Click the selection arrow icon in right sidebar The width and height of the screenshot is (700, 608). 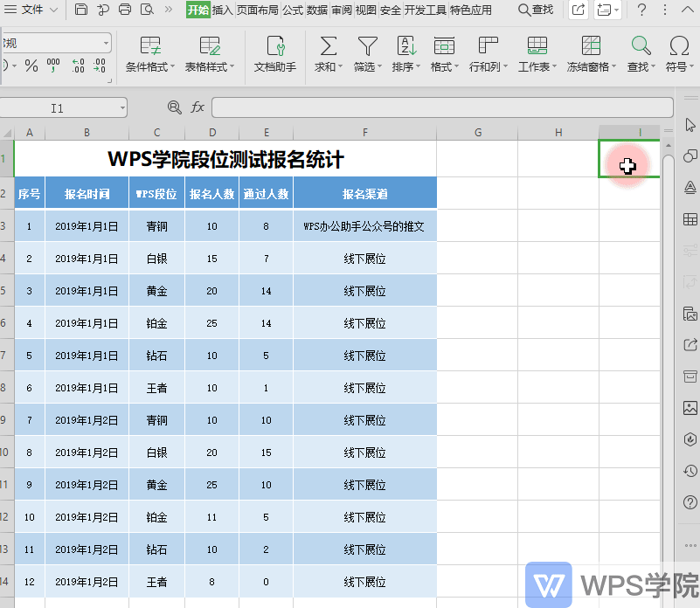coord(690,125)
